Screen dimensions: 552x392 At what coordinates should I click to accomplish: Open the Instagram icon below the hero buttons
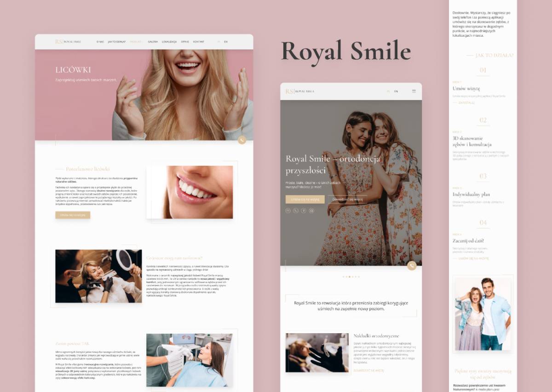(x=311, y=210)
